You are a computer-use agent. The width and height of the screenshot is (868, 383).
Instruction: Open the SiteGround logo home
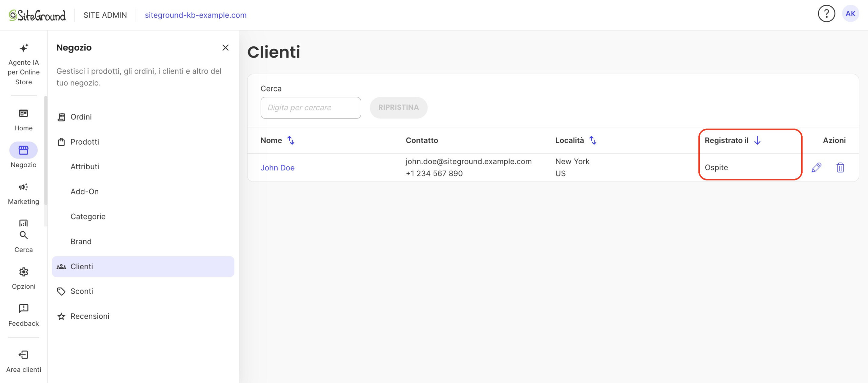coord(37,15)
